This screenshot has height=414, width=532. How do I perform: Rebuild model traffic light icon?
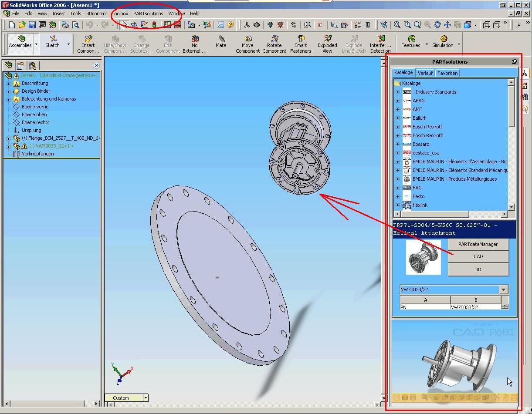click(x=154, y=25)
